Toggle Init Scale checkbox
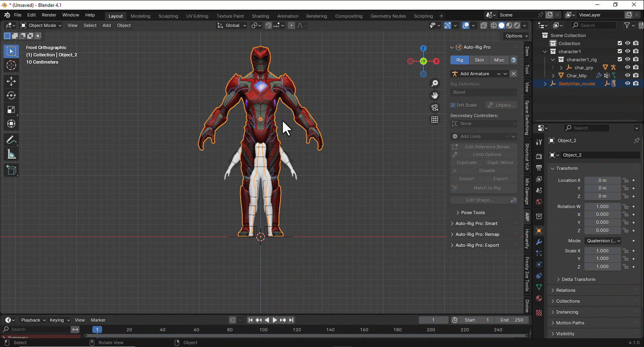Viewport: 644px width, 347px height. click(x=453, y=105)
